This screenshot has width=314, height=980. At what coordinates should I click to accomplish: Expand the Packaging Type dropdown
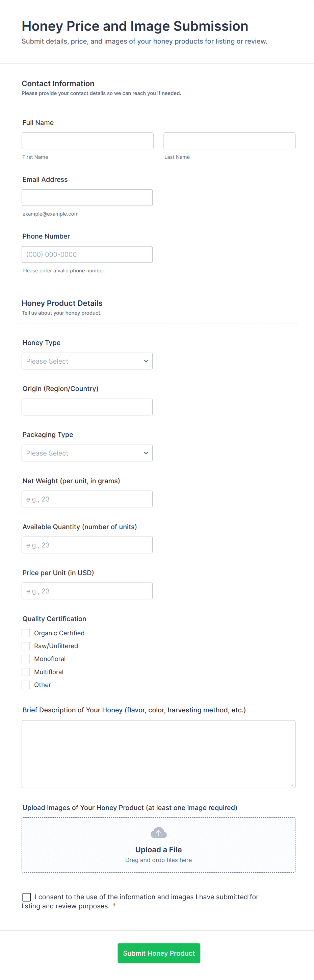[87, 453]
